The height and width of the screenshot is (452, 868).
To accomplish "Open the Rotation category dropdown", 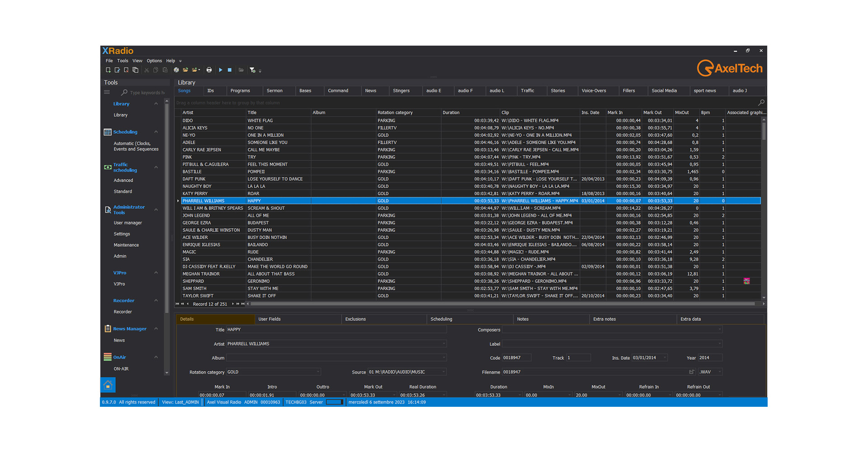I will (x=318, y=372).
